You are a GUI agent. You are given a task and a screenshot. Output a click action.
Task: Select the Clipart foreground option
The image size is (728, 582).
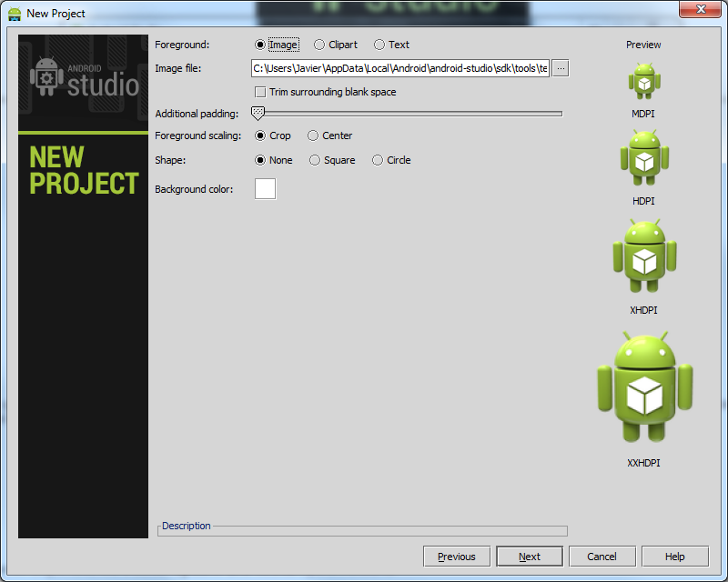click(319, 45)
